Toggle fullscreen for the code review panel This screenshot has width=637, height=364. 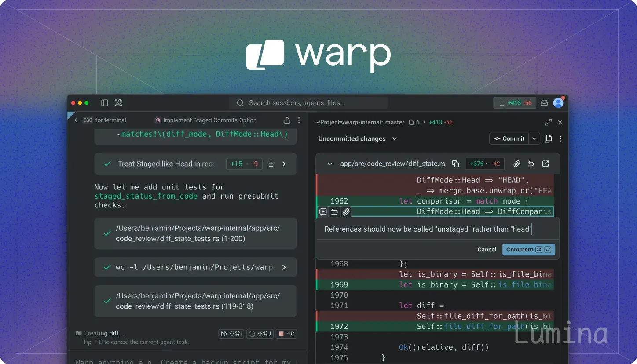[548, 122]
